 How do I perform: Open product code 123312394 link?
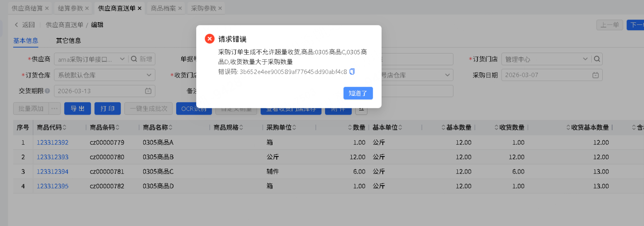point(52,171)
